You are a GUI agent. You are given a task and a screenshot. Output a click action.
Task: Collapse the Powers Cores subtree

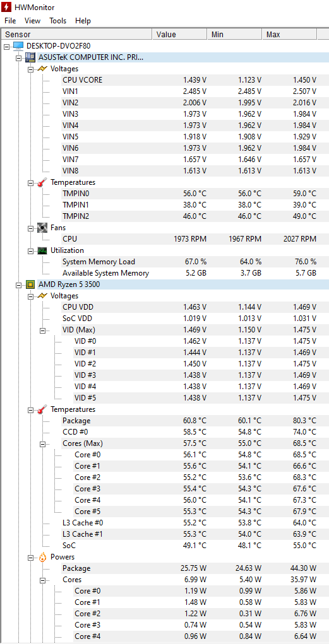point(42,580)
